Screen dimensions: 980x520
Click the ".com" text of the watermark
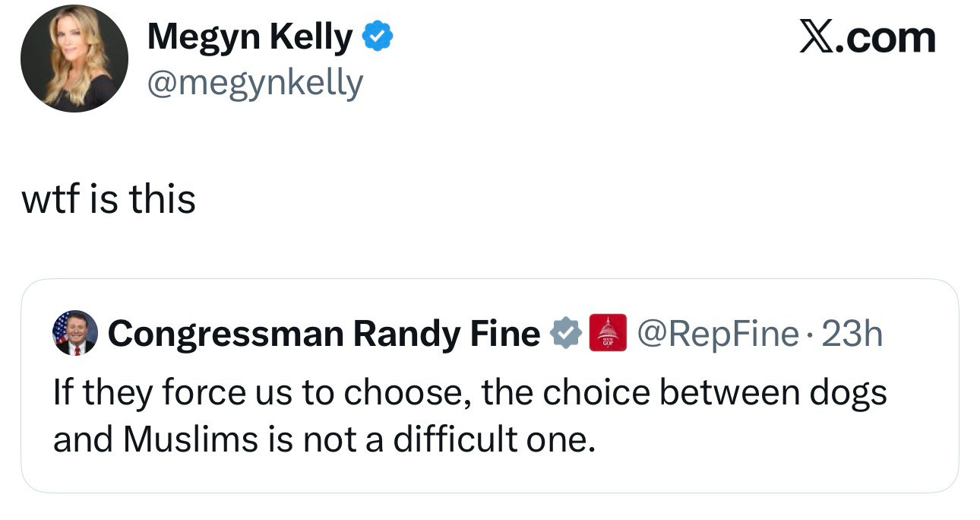coord(886,37)
